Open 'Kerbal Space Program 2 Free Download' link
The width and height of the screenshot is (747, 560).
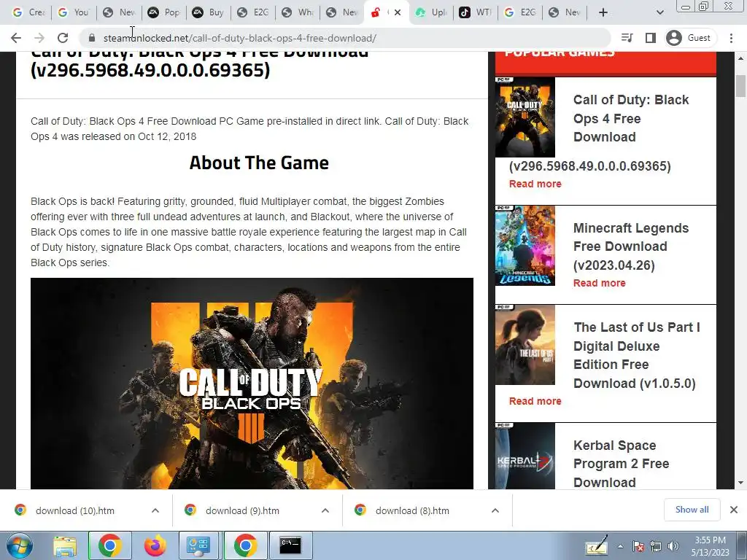point(622,463)
